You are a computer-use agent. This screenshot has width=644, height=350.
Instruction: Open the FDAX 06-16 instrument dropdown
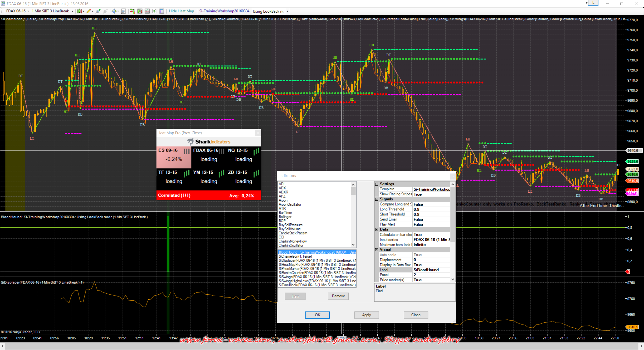(x=18, y=11)
